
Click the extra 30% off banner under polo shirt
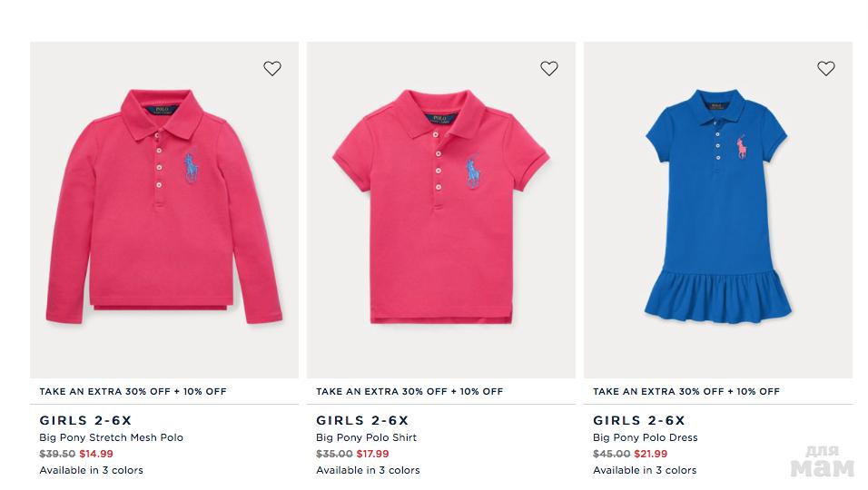409,392
